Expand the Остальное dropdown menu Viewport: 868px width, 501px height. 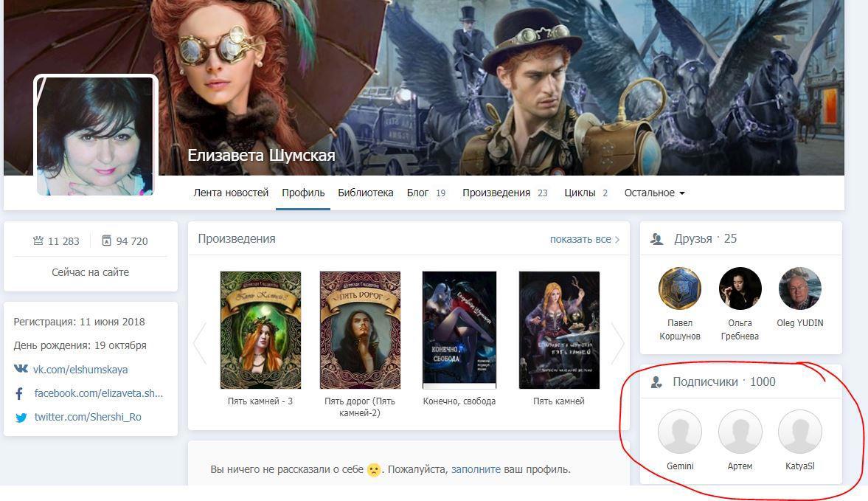[654, 193]
